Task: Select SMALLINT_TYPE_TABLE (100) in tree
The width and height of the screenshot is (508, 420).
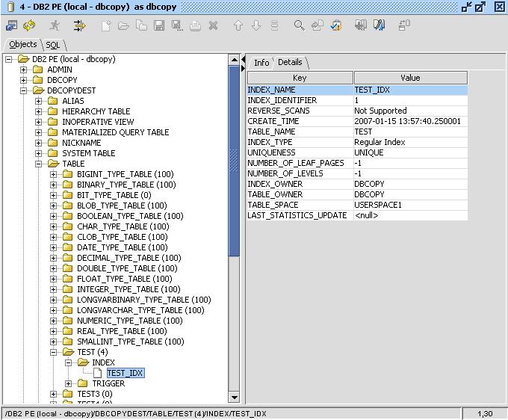Action: click(130, 342)
